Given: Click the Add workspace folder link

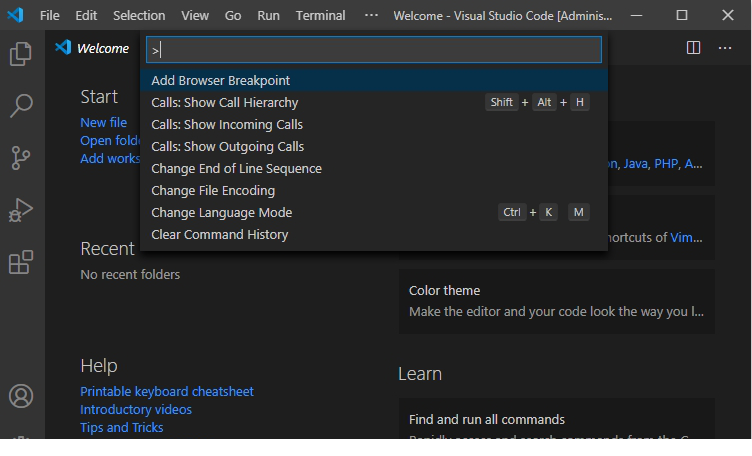Looking at the screenshot, I should click(110, 159).
